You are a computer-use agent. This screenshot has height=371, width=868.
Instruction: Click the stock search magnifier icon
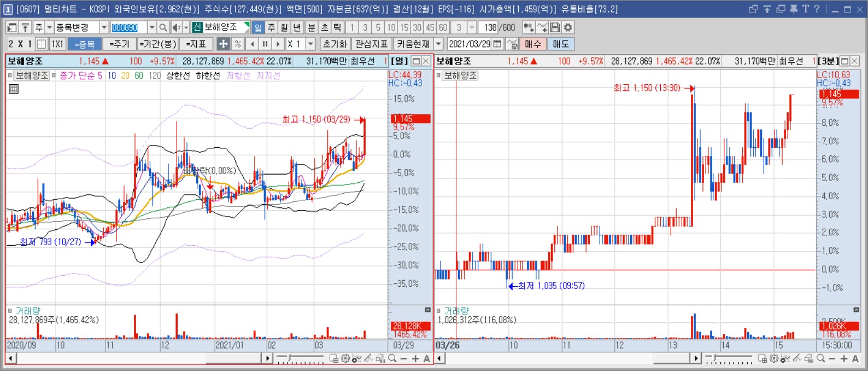click(x=163, y=27)
